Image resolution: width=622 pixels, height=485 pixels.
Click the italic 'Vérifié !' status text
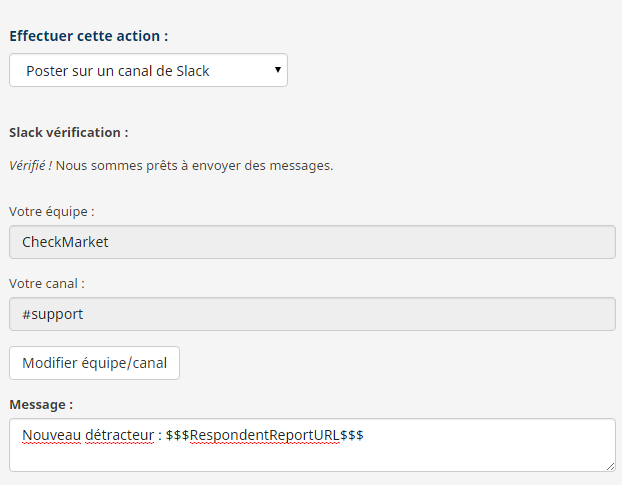[31, 165]
